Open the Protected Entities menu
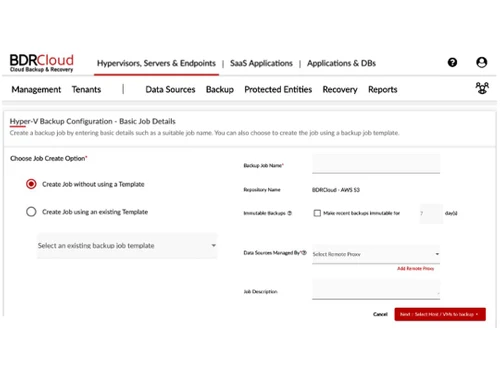Screen dimensions: 500x375 click(x=278, y=89)
